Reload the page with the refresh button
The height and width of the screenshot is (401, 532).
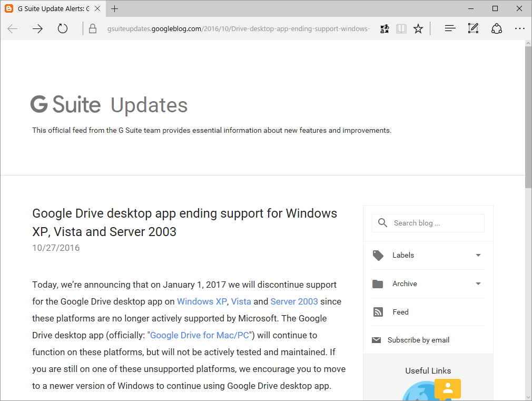click(x=63, y=28)
